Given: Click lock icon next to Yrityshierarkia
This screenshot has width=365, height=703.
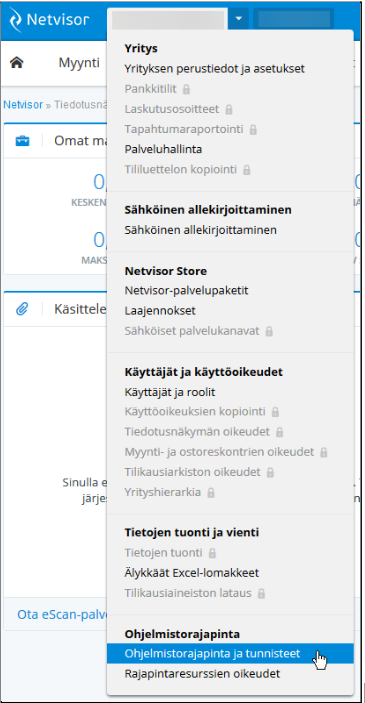Looking at the screenshot, I should pos(211,493).
